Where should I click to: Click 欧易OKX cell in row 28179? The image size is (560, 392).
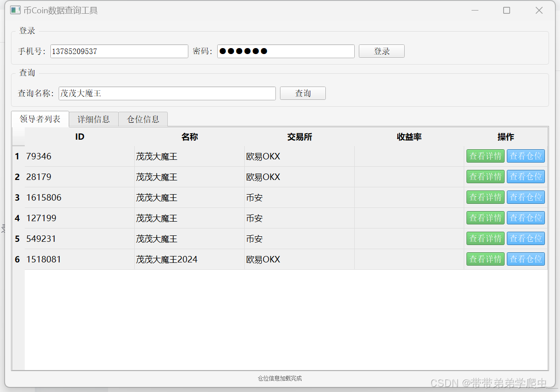pyautogui.click(x=300, y=177)
